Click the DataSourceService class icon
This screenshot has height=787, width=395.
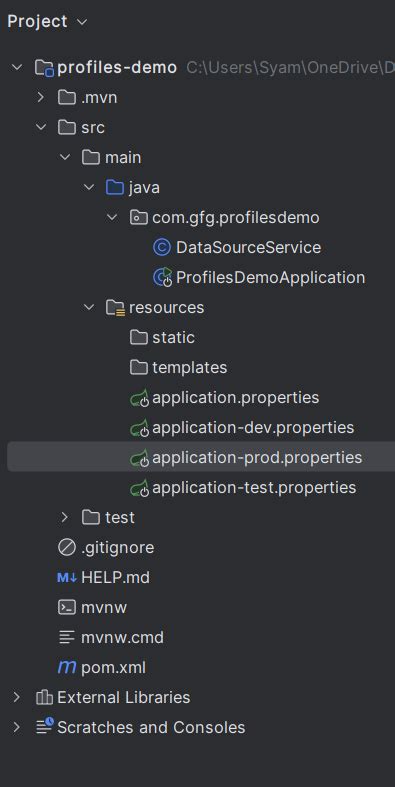(x=162, y=247)
